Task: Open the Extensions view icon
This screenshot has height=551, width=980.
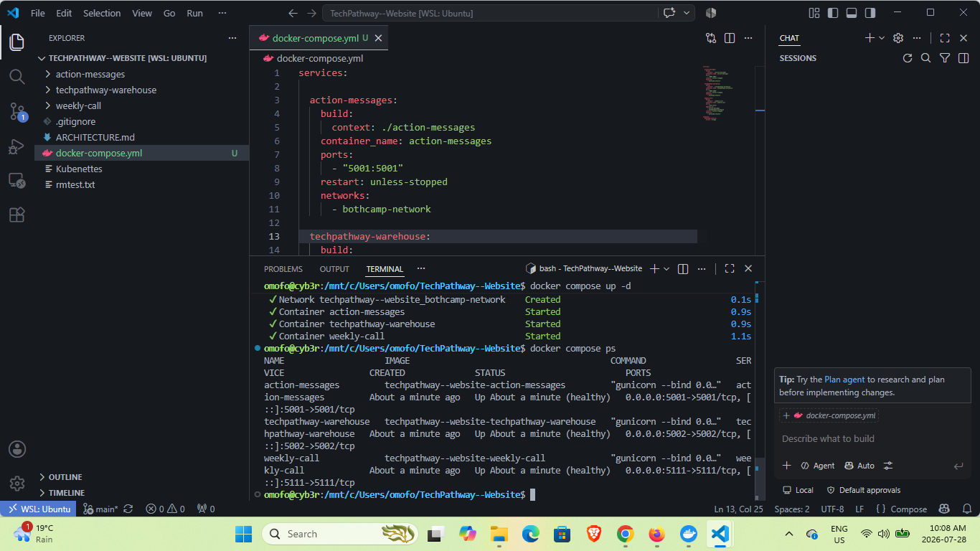Action: (17, 215)
